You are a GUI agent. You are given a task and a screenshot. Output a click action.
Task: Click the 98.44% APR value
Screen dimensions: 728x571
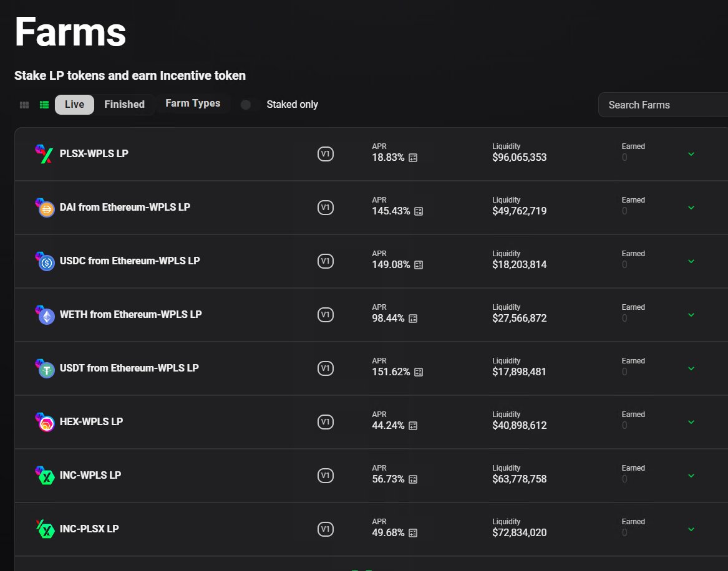[388, 318]
